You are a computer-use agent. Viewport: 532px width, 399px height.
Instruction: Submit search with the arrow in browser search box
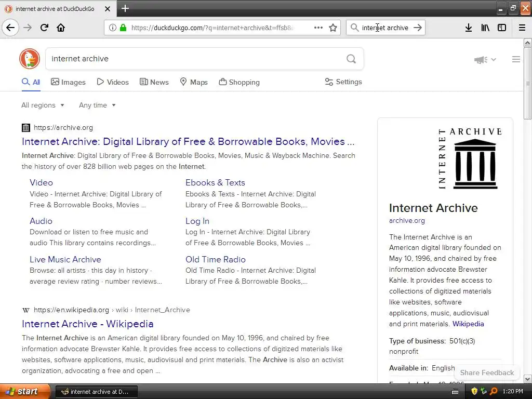[x=418, y=28]
